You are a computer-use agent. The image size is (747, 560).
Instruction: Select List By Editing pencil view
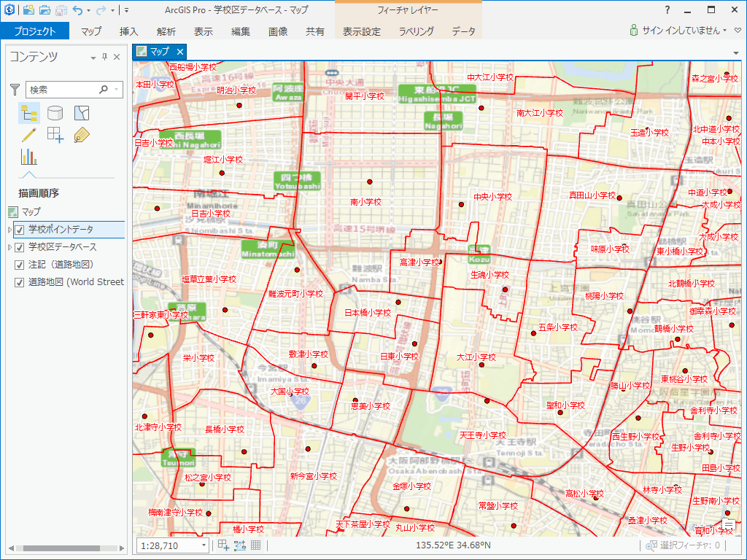click(29, 135)
